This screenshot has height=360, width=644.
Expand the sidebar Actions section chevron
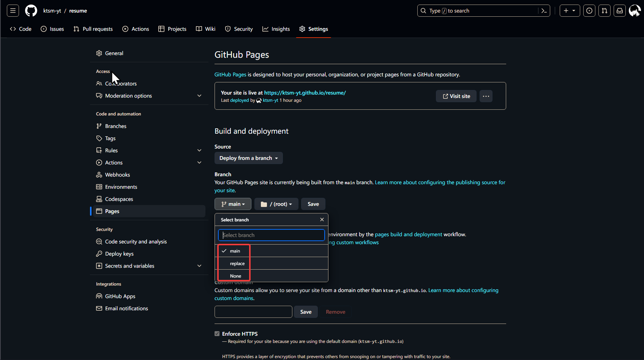click(x=199, y=163)
